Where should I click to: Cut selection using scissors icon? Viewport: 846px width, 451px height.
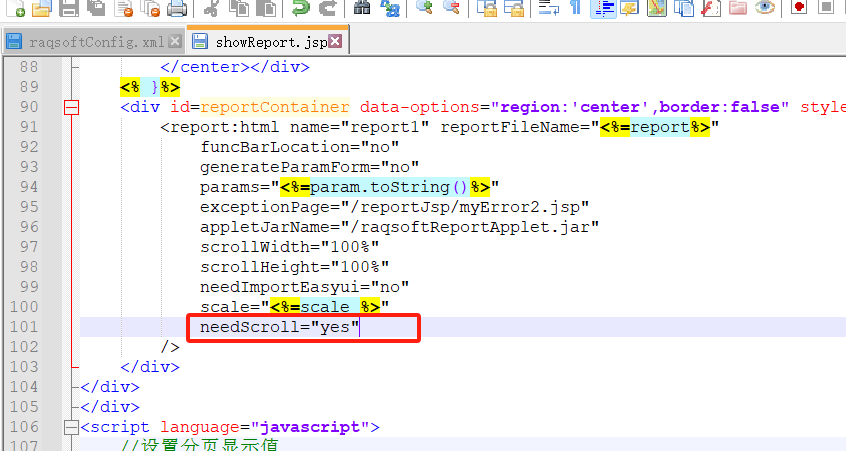pyautogui.click(x=212, y=8)
